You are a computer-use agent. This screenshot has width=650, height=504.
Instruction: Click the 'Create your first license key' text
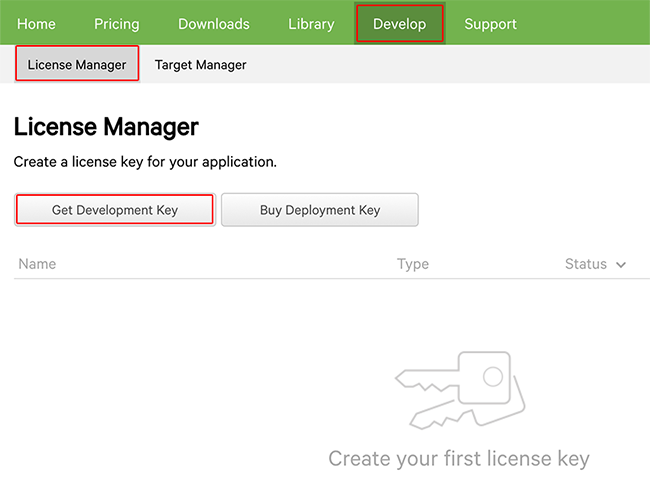459,459
